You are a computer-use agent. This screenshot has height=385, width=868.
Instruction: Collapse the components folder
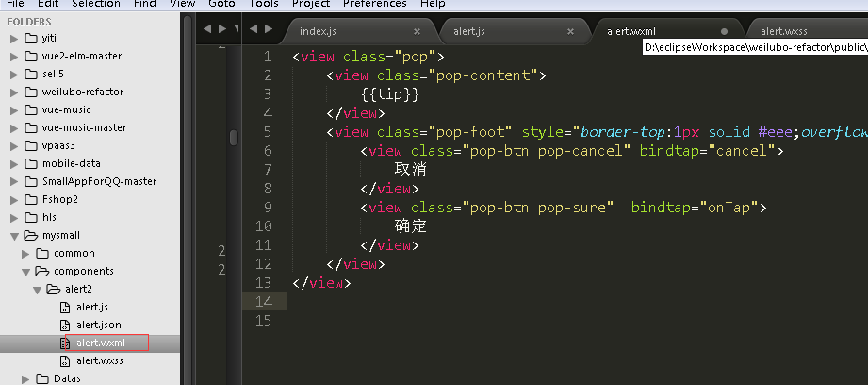pos(26,271)
